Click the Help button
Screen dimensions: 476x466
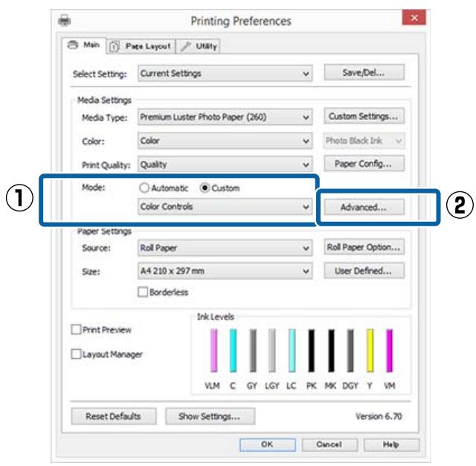pos(391,444)
